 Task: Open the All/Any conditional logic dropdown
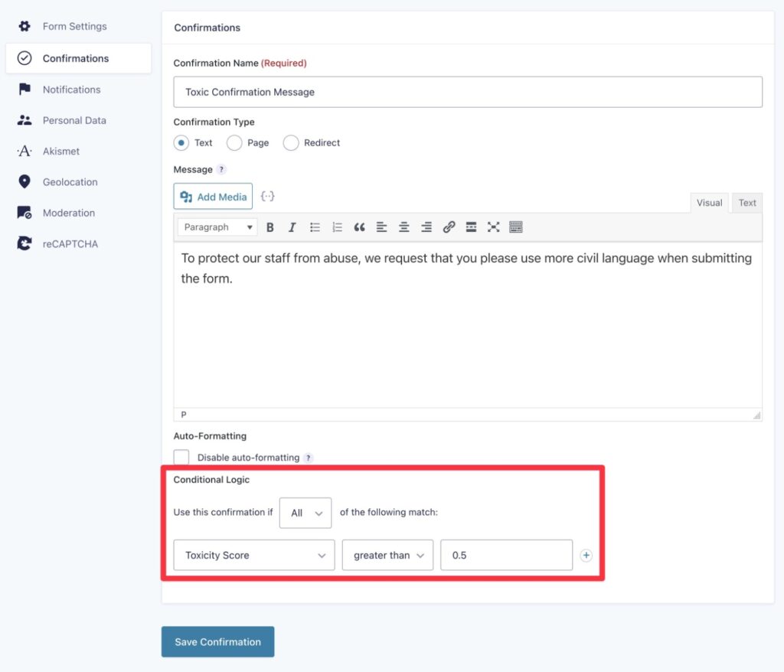coord(305,513)
